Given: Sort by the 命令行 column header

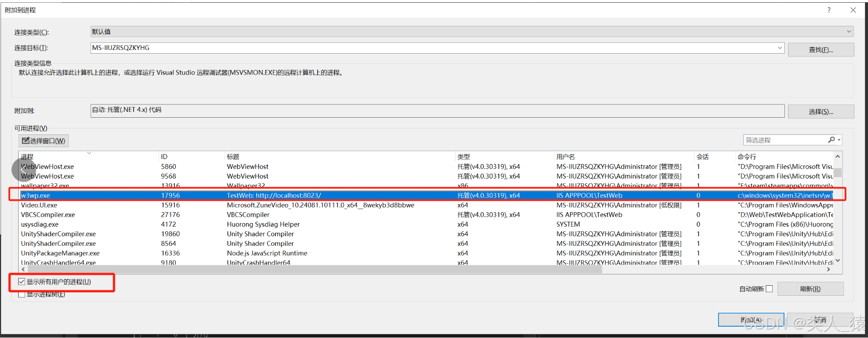Looking at the screenshot, I should click(x=784, y=156).
